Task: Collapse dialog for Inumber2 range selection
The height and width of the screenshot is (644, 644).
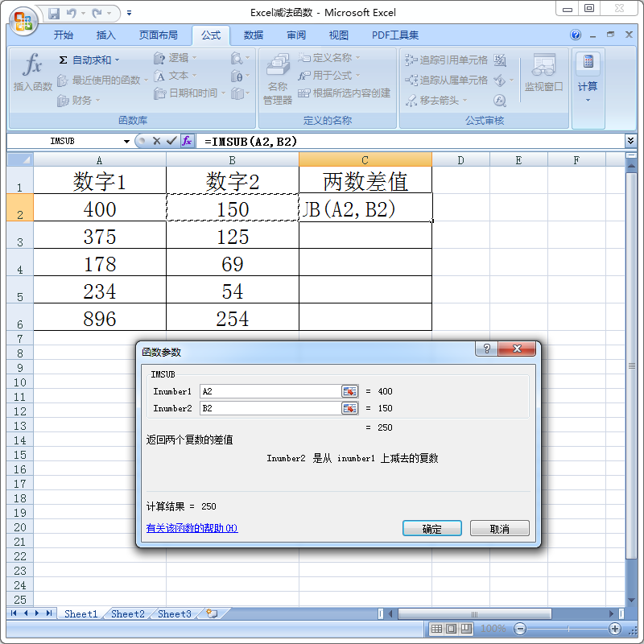Action: (x=349, y=408)
